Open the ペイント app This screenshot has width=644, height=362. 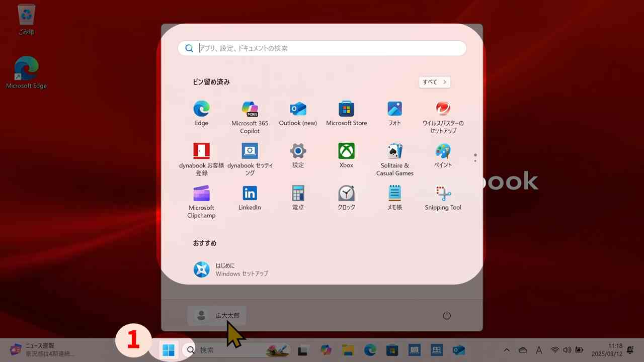(x=443, y=156)
